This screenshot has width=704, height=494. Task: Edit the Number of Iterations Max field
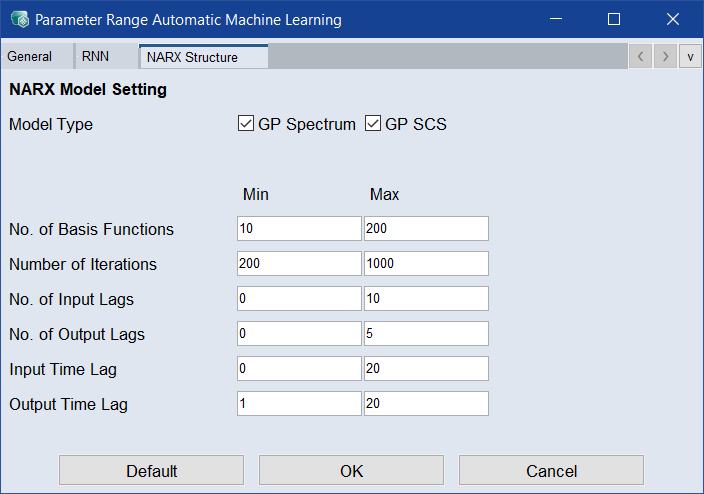click(426, 263)
